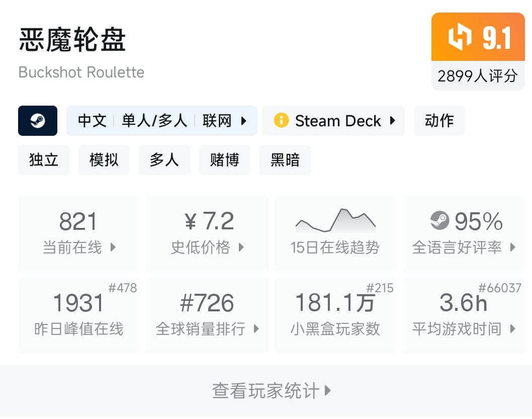532x419 pixels.
Task: Open 史低价格 details arrow
Action: point(241,247)
